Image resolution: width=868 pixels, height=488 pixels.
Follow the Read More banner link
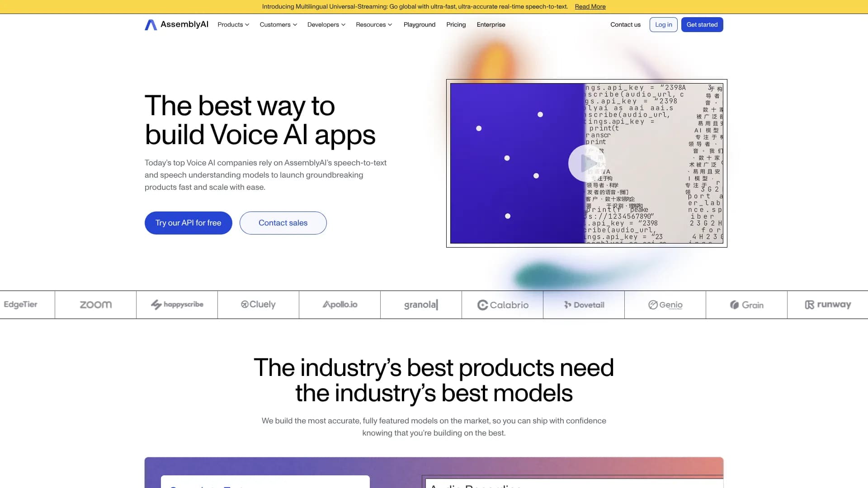590,7
